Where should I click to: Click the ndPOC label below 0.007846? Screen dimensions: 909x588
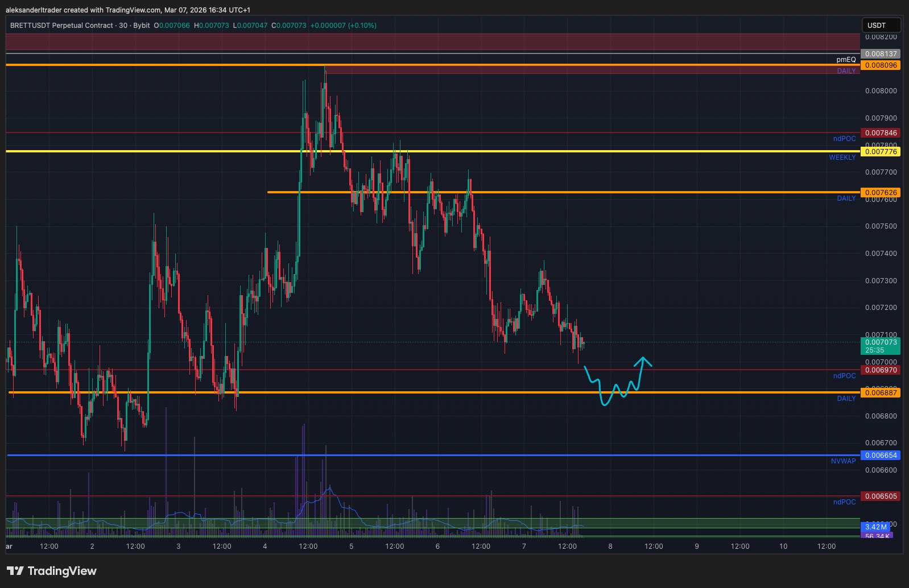845,139
